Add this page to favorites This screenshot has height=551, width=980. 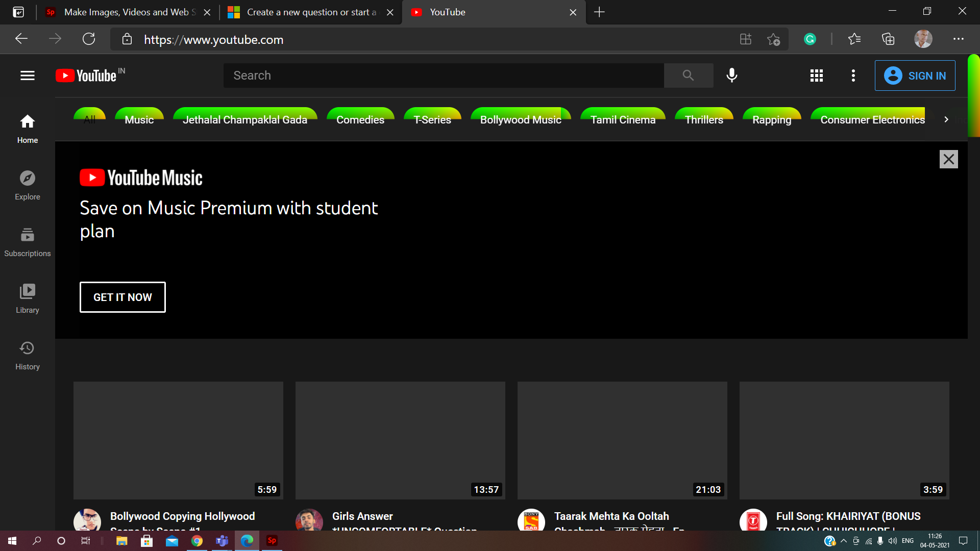[773, 39]
